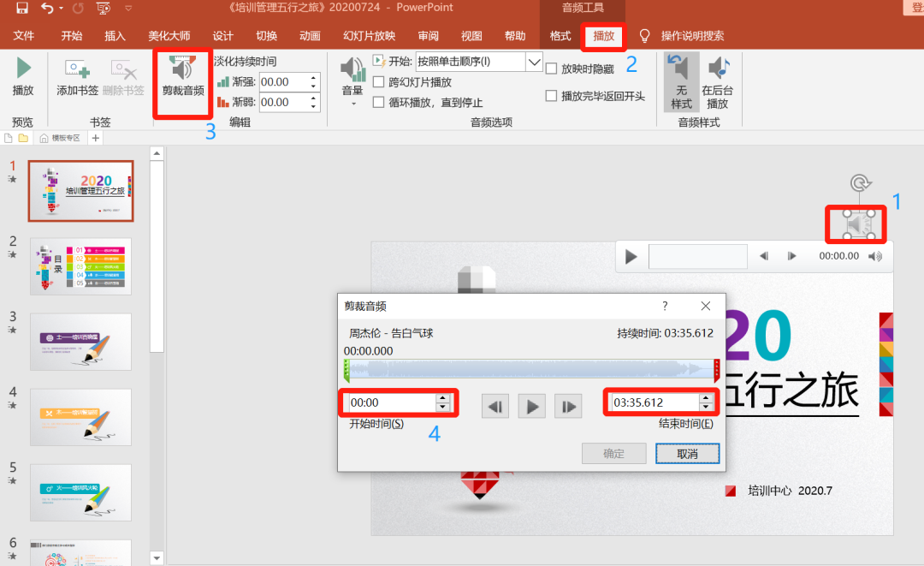
Task: Open the template zone tab
Action: [60, 138]
